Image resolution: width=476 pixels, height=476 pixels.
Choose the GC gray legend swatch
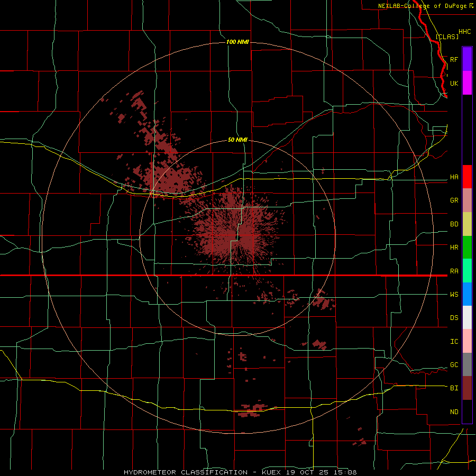click(467, 364)
